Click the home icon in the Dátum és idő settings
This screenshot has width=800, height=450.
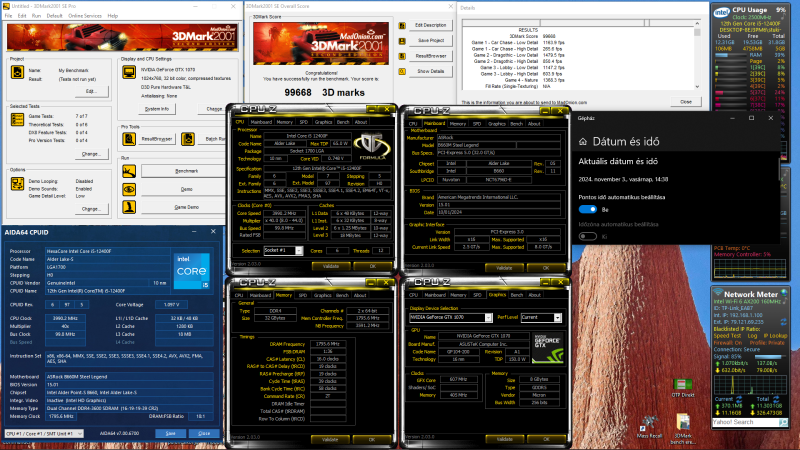[x=583, y=142]
